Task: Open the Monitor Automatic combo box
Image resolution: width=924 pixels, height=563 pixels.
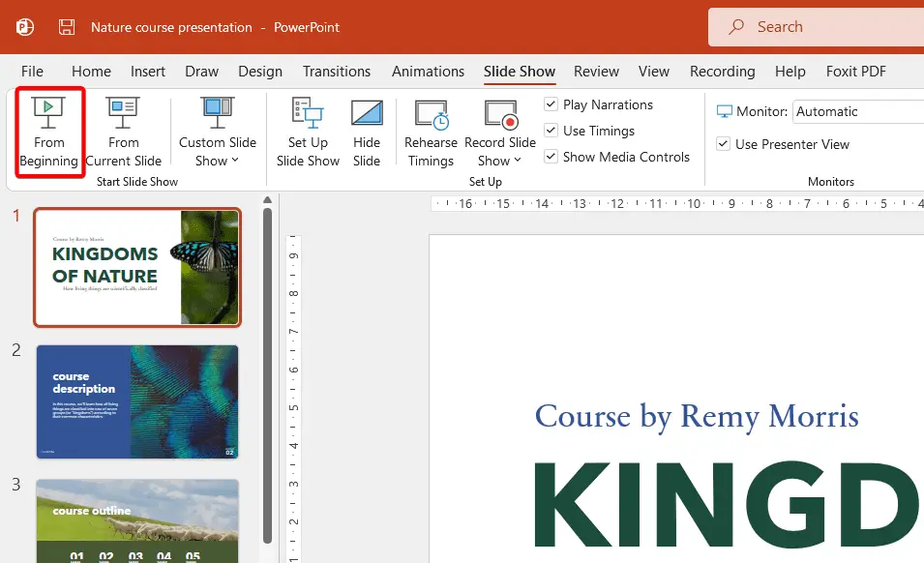Action: tap(858, 111)
